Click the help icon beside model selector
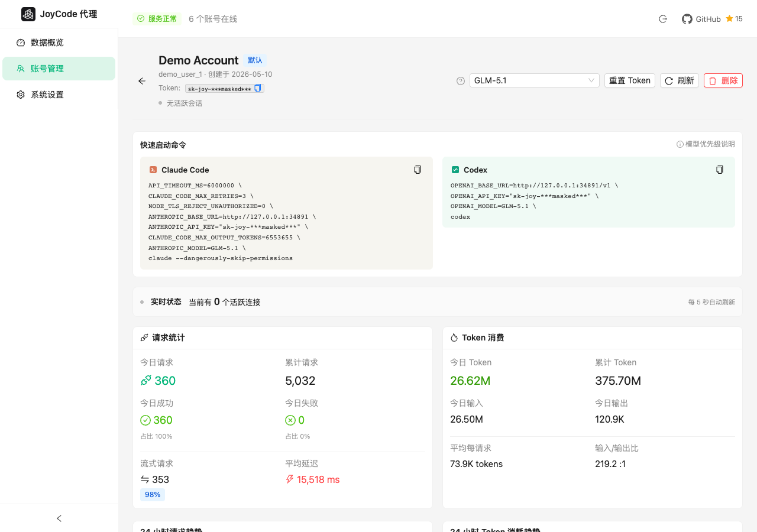Image resolution: width=757 pixels, height=532 pixels. click(461, 81)
